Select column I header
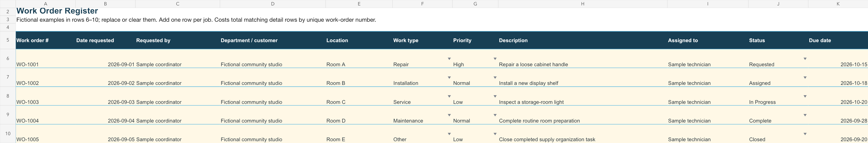The image size is (868, 143). pos(708,4)
